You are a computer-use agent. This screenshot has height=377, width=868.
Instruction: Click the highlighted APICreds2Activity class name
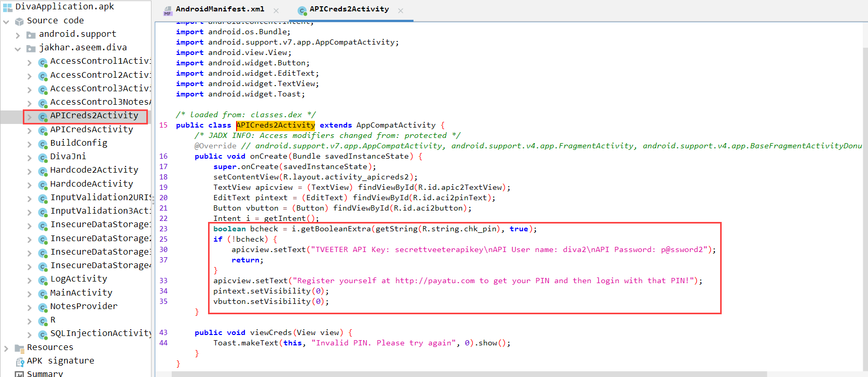click(x=275, y=125)
